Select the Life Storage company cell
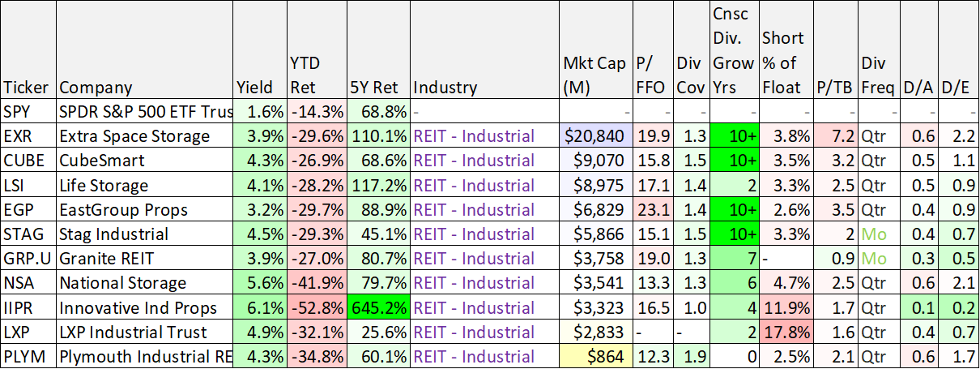Viewport: 980px width, 369px height. tap(144, 185)
